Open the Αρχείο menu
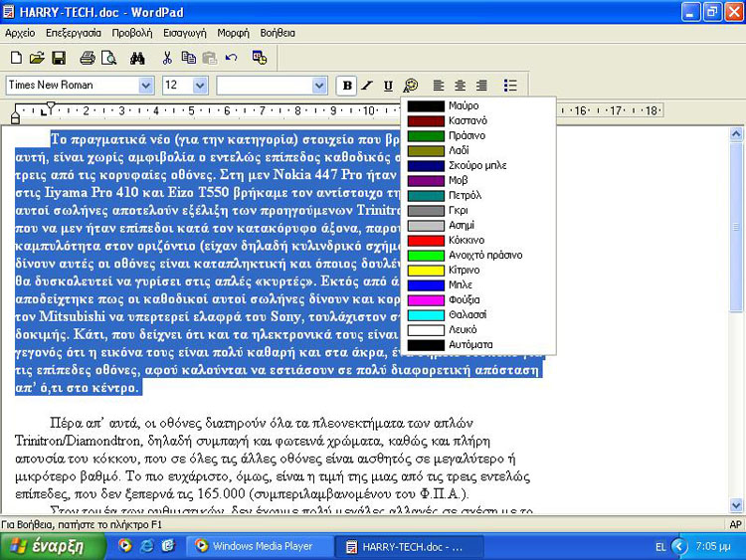Screen dimensions: 746x560 pyautogui.click(x=20, y=33)
